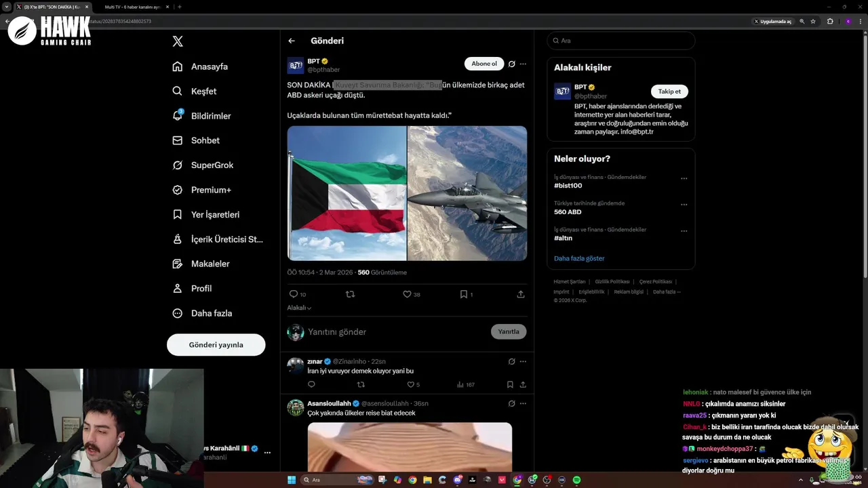Viewport: 868px width, 488px height.
Task: Bookmark zınar's comment
Action: coord(510,384)
